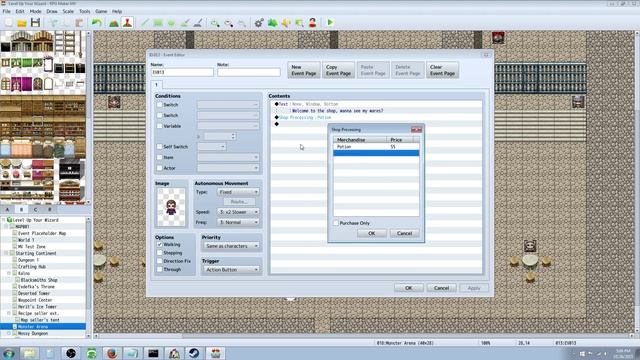Image resolution: width=640 pixels, height=360 pixels.
Task: Open the Speed x2 Slower dropdown
Action: tap(238, 212)
